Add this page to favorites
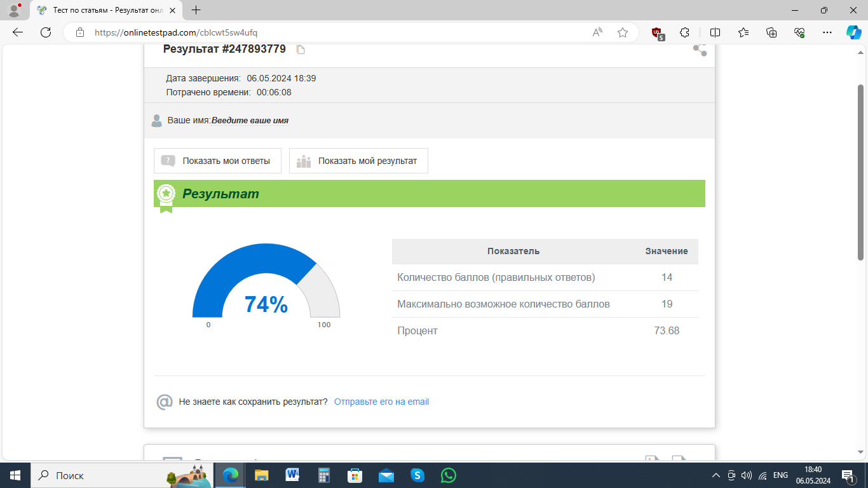Viewport: 868px width, 488px height. (x=623, y=32)
